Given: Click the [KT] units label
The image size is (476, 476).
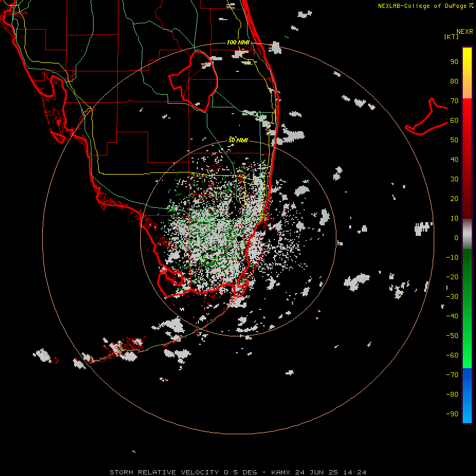Looking at the screenshot, I should coord(451,36).
